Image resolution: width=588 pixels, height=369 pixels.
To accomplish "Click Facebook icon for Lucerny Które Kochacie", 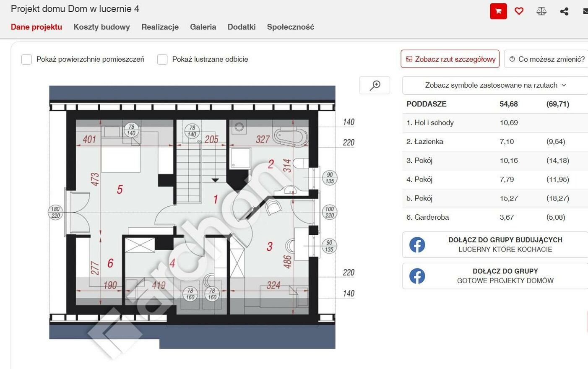I will (x=417, y=244).
